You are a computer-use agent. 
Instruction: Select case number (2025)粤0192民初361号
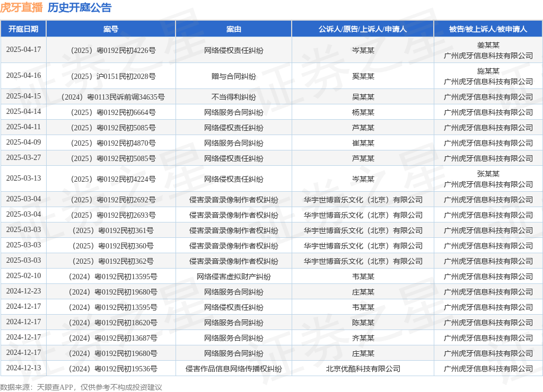point(113,231)
